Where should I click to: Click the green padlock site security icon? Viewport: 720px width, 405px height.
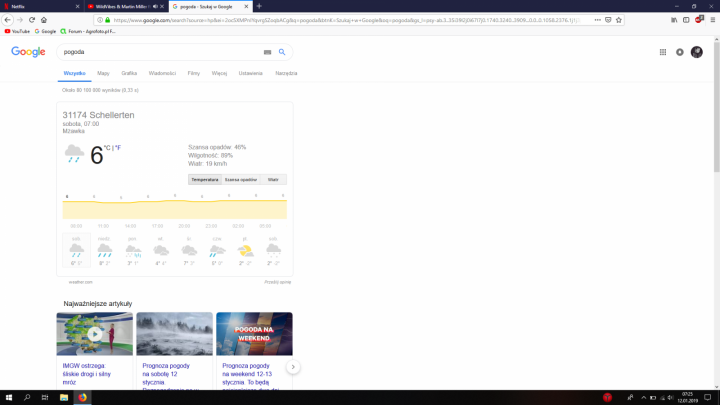(108, 20)
